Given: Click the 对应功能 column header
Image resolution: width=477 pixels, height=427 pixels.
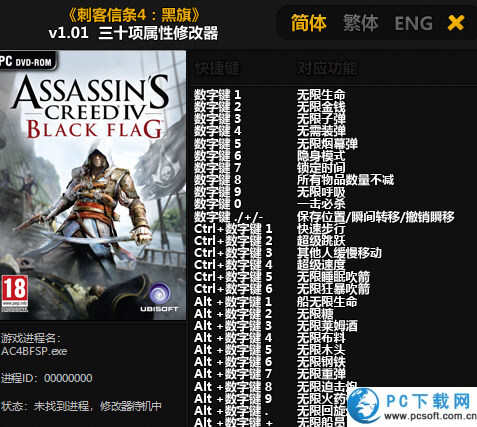Looking at the screenshot, I should click(x=327, y=68).
